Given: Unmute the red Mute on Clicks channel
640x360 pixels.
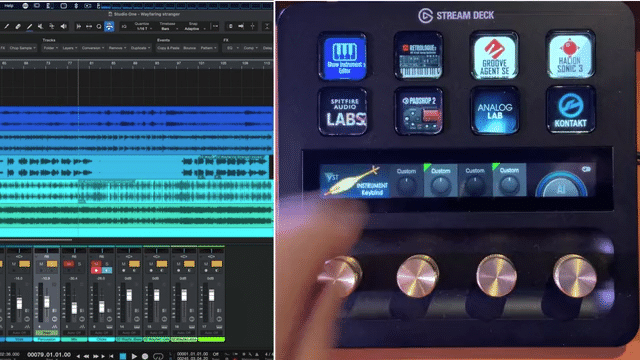Looking at the screenshot, I should [x=96, y=264].
